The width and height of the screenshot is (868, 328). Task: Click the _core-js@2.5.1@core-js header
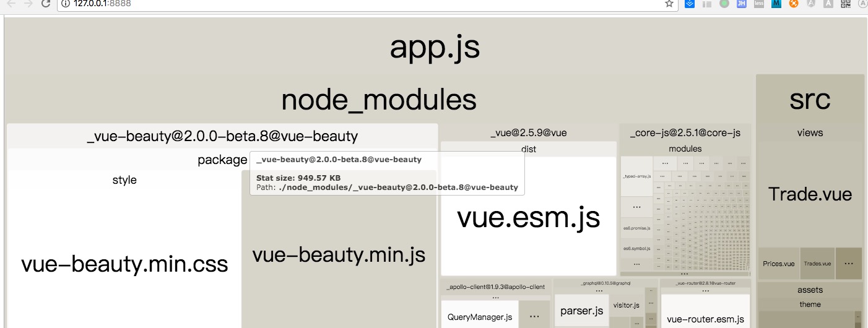[685, 132]
